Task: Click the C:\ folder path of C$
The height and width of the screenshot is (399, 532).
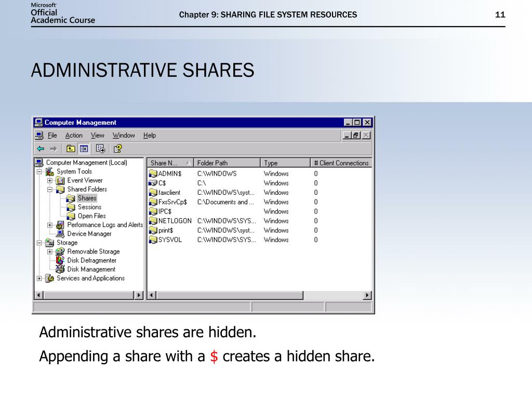Action: click(202, 183)
